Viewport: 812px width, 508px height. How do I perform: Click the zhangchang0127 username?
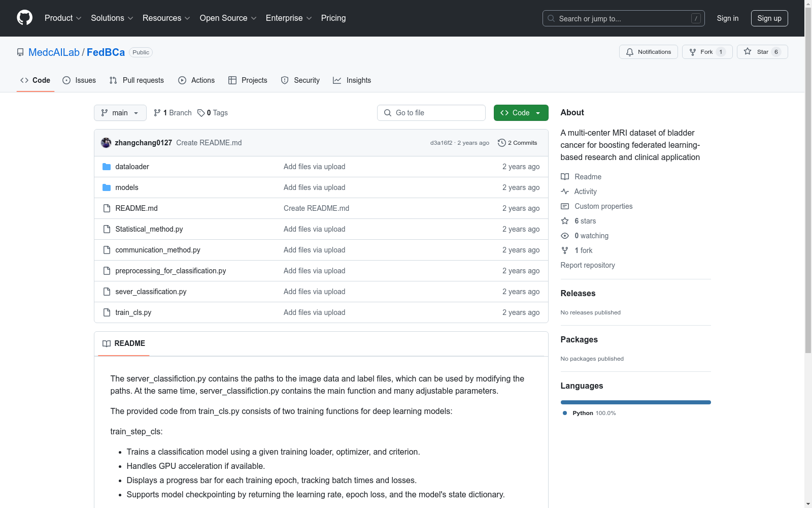[144, 143]
